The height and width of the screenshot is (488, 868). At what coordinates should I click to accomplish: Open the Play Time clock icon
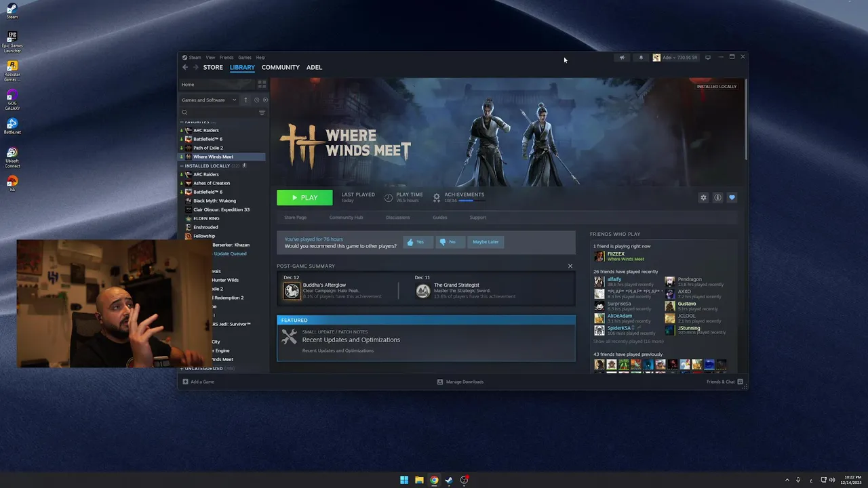click(x=389, y=197)
